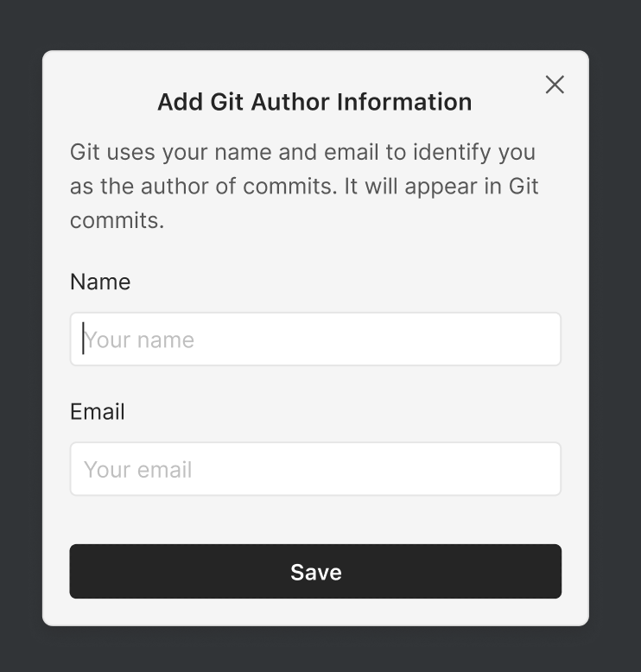Close the Add Git Author Information dialog
The height and width of the screenshot is (672, 641).
point(555,84)
